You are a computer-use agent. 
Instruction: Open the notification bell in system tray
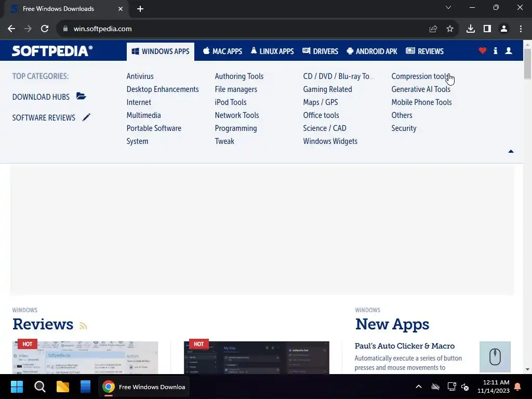pos(518,387)
